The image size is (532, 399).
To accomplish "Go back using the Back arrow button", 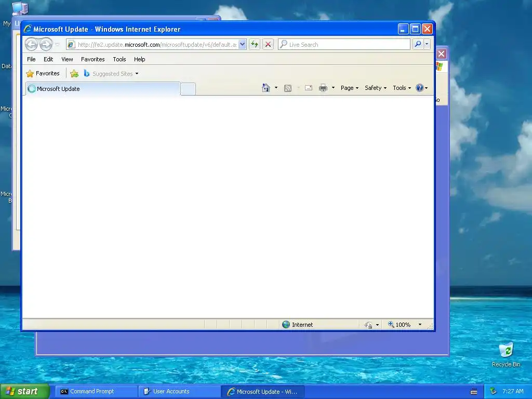I will click(32, 44).
